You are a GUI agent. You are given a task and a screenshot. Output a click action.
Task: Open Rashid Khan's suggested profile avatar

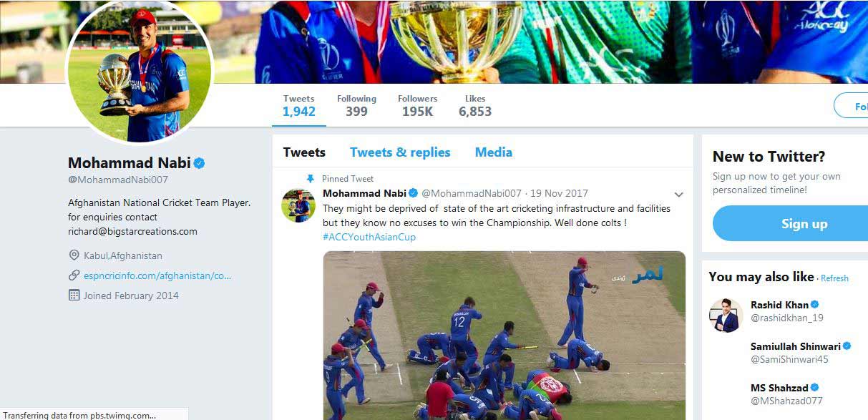coord(726,315)
